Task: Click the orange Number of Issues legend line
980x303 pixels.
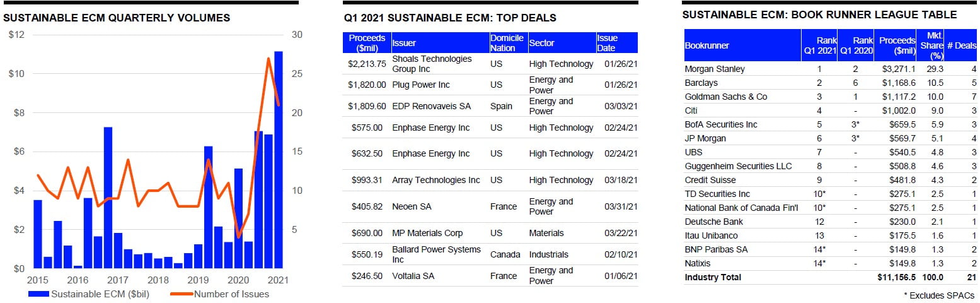Action: pos(181,294)
